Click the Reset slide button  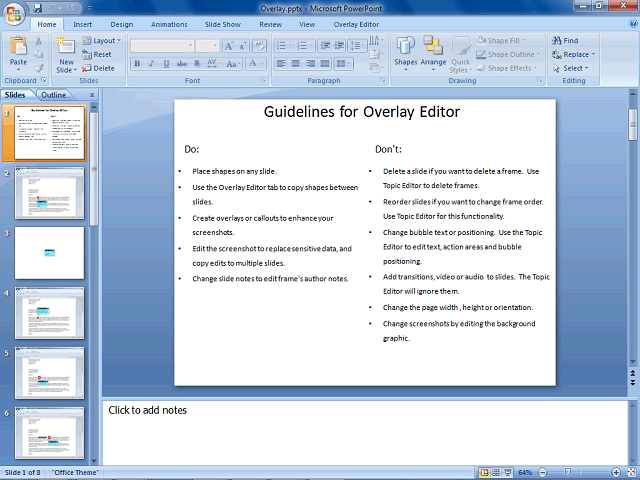tap(97, 54)
